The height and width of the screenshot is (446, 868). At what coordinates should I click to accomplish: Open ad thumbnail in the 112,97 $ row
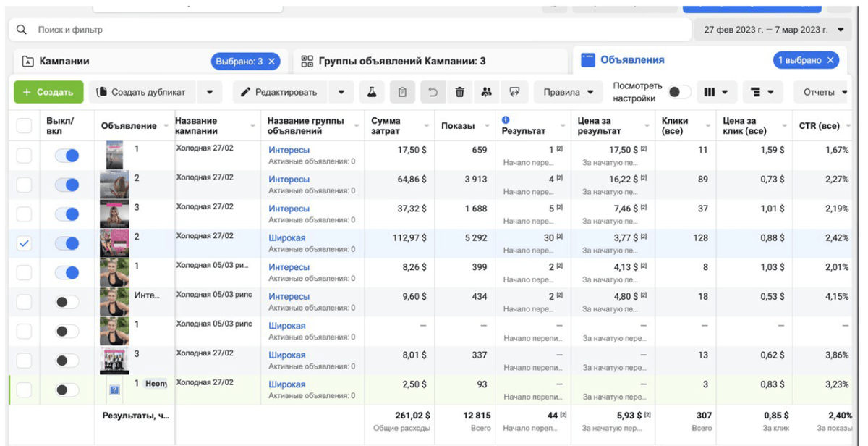(114, 243)
